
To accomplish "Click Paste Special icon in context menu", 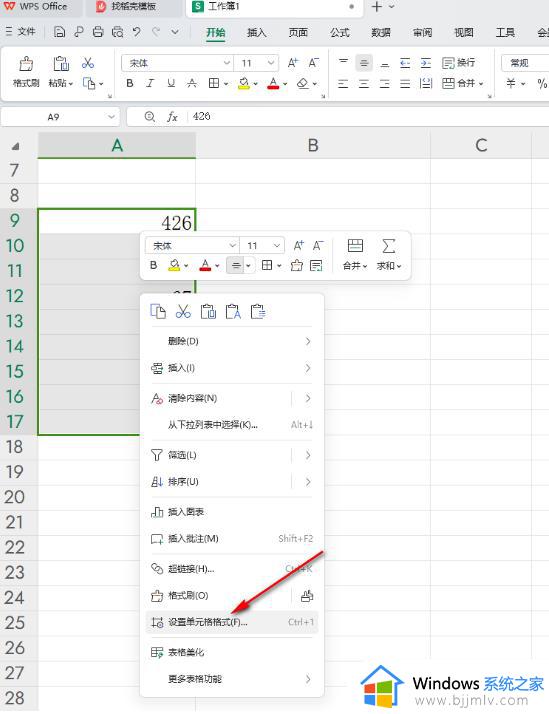I will (258, 312).
